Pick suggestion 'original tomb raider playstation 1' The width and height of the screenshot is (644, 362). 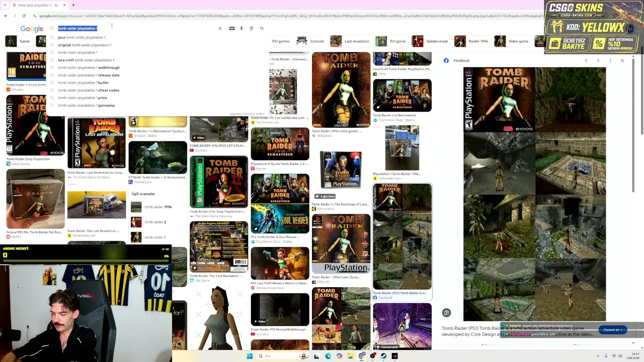85,45
